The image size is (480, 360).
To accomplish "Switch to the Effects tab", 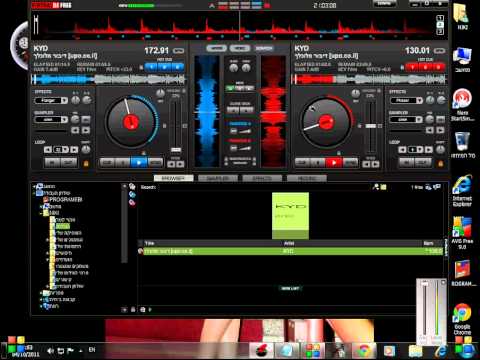I will click(262, 178).
